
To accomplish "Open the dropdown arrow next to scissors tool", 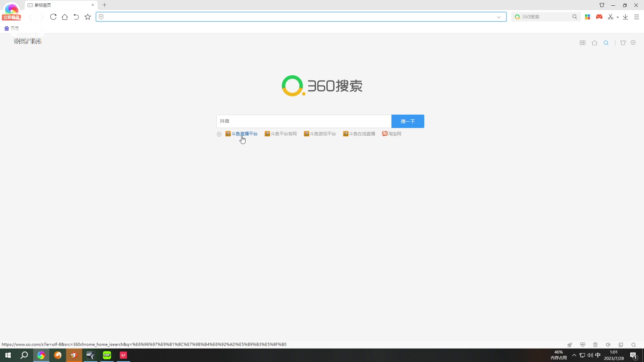I will [x=618, y=17].
